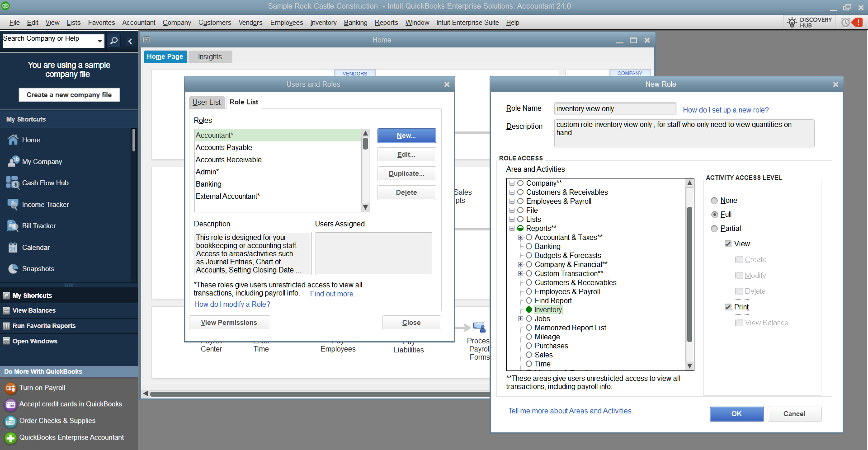Click the reminders clock icon
This screenshot has height=450, width=868.
845,22
